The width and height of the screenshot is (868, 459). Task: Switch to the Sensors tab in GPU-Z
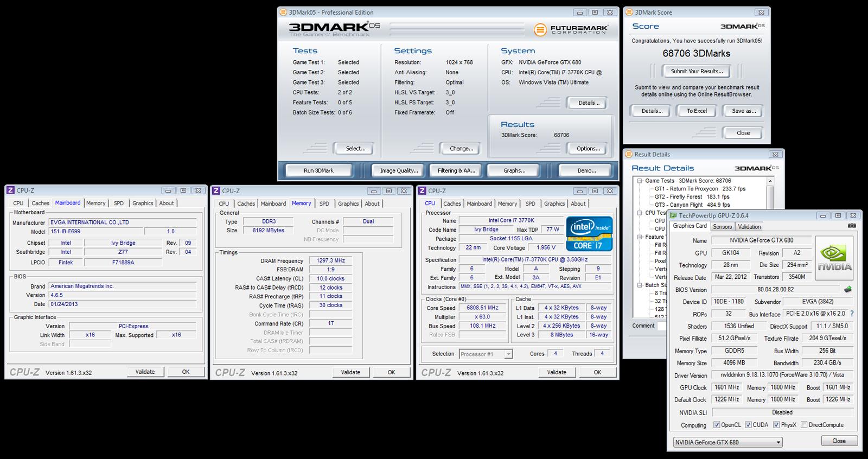(722, 227)
